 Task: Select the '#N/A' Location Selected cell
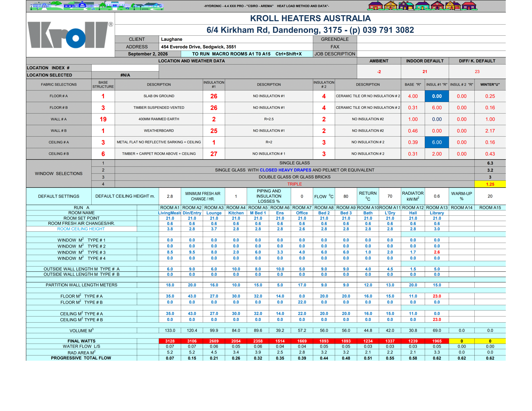pos(125,75)
